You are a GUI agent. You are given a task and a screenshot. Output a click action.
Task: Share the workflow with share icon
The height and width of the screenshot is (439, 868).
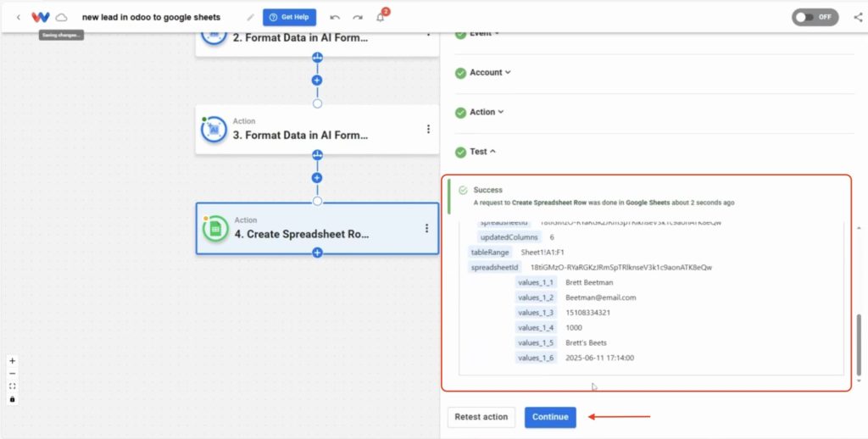click(858, 17)
